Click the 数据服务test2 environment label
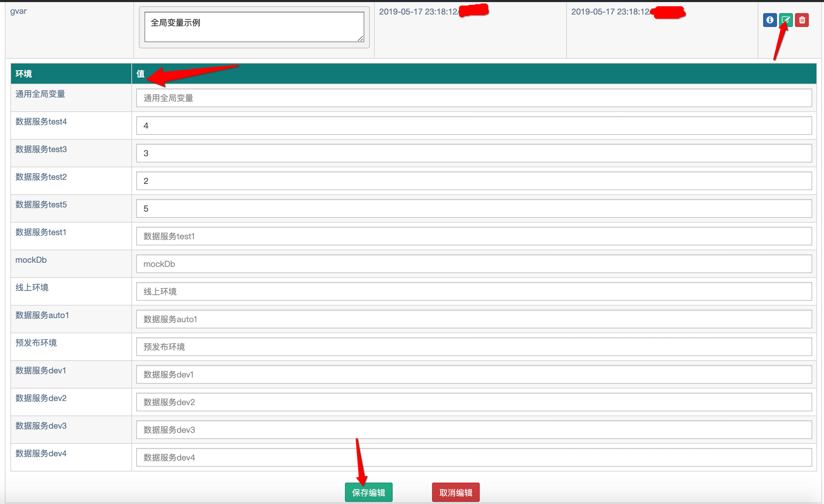The image size is (824, 504). 41,177
